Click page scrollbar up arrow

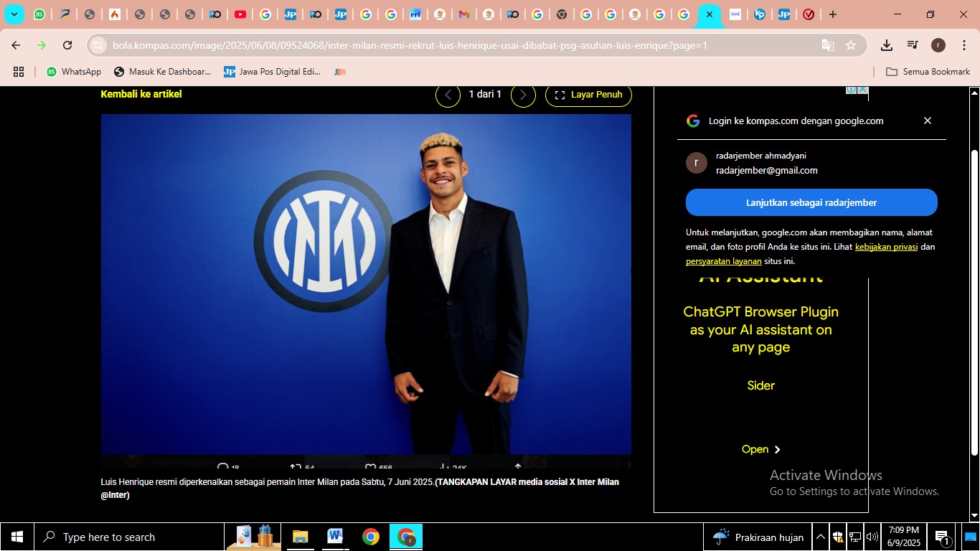pos(974,93)
